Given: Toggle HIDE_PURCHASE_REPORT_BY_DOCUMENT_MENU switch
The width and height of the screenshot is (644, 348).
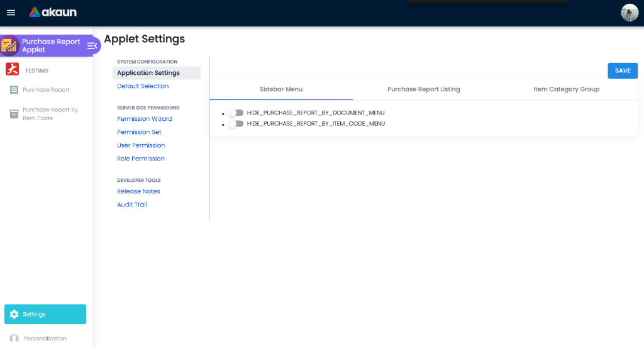Looking at the screenshot, I should 236,113.
